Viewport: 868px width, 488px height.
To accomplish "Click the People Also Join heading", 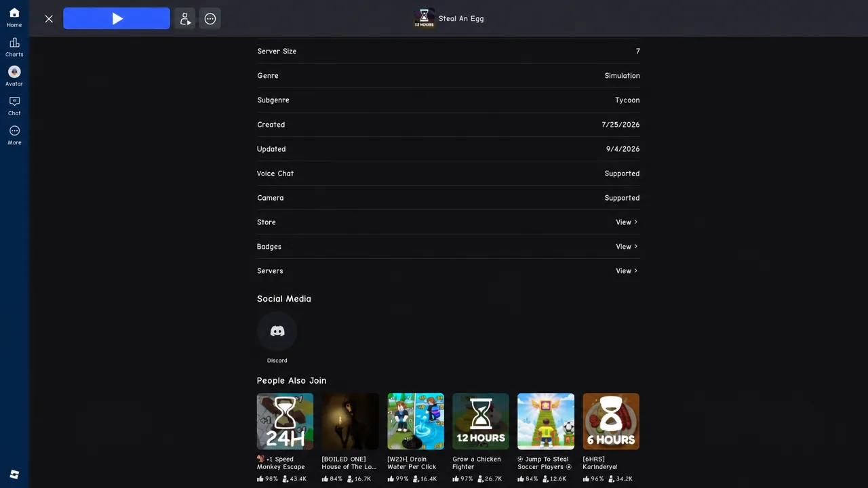I will click(x=292, y=381).
